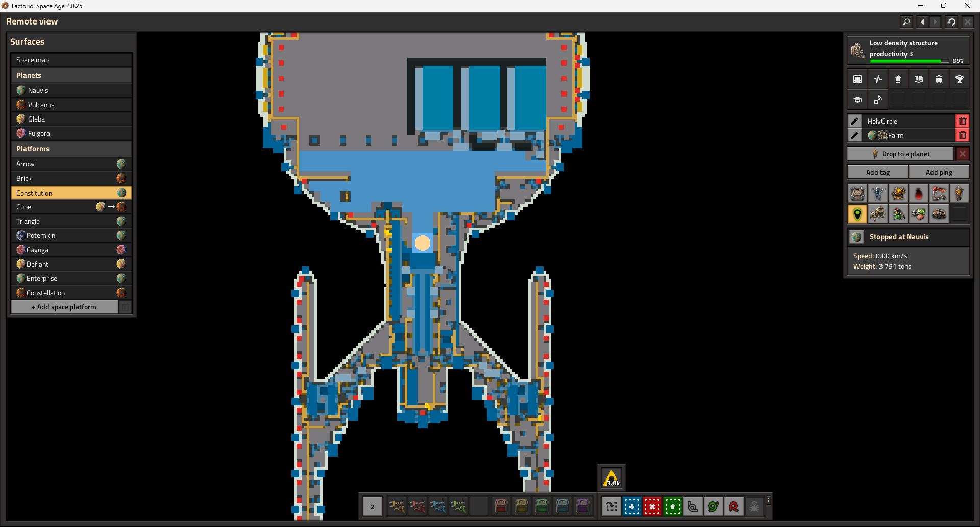Viewport: 980px width, 527px height.
Task: Open achievements via the trophy icon
Action: (959, 79)
